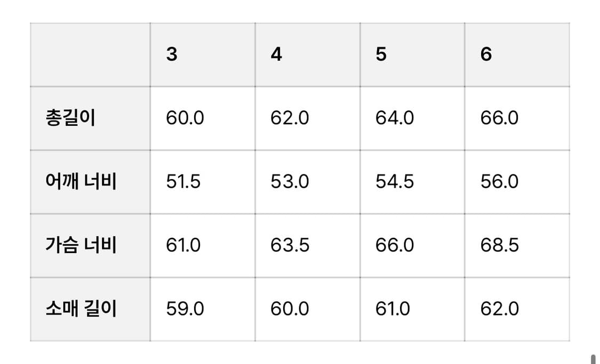This screenshot has width=600, height=364.
Task: Select the 총길이 row label
Action: tap(71, 118)
